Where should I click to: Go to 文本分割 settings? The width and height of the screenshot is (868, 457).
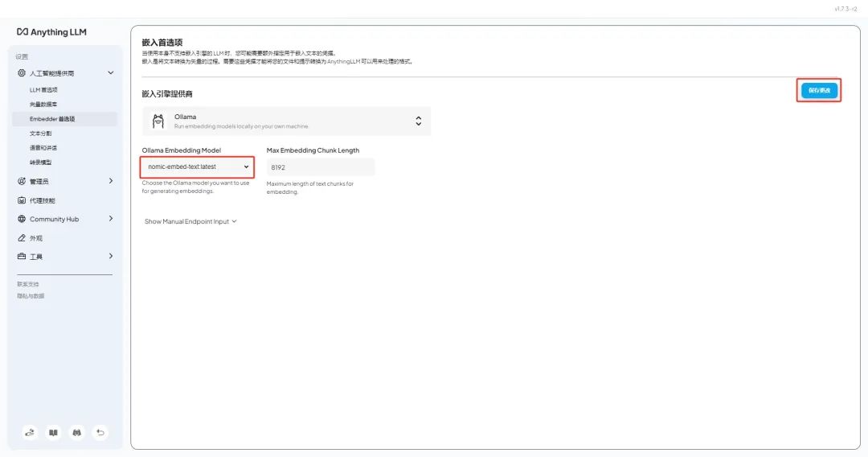tap(40, 134)
